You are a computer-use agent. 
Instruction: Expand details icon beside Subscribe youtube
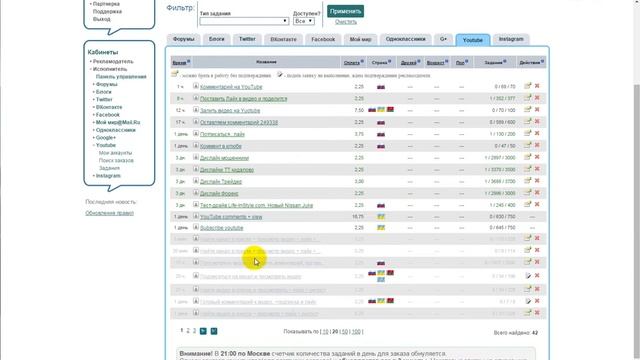196,227
